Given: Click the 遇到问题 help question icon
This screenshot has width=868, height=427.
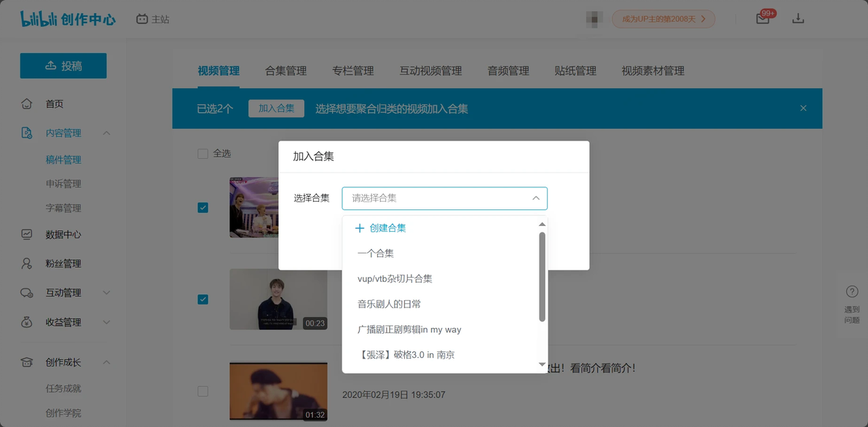Looking at the screenshot, I should point(852,291).
